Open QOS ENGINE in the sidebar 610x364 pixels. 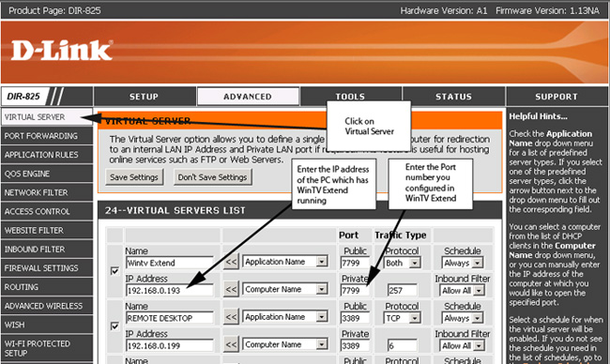47,174
